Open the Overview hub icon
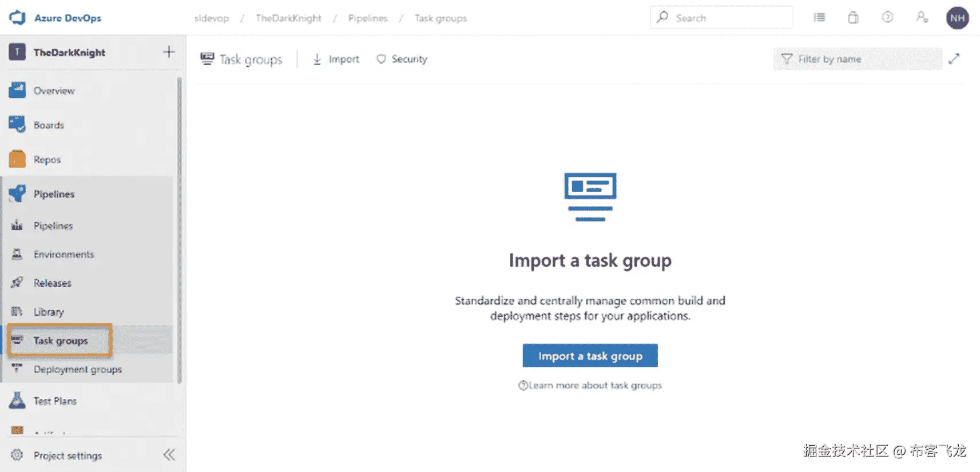Image resolution: width=980 pixels, height=472 pixels. click(17, 90)
